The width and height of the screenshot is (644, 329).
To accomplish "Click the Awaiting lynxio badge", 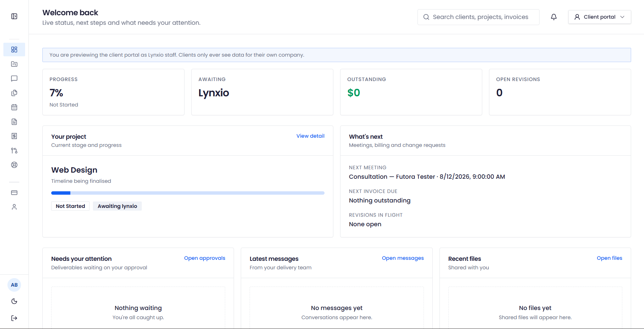I will pos(117,206).
